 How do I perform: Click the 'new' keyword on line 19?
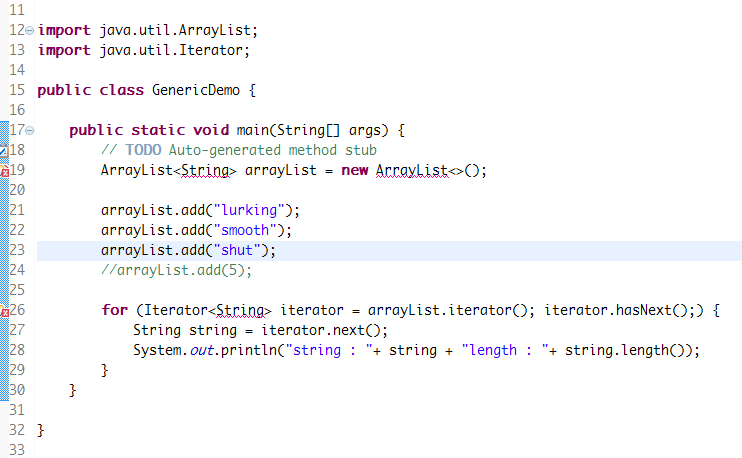354,170
